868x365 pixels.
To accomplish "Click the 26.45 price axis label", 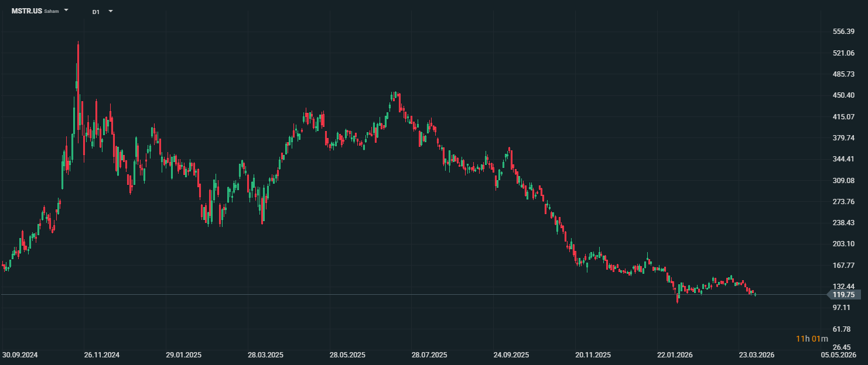I will (x=844, y=347).
